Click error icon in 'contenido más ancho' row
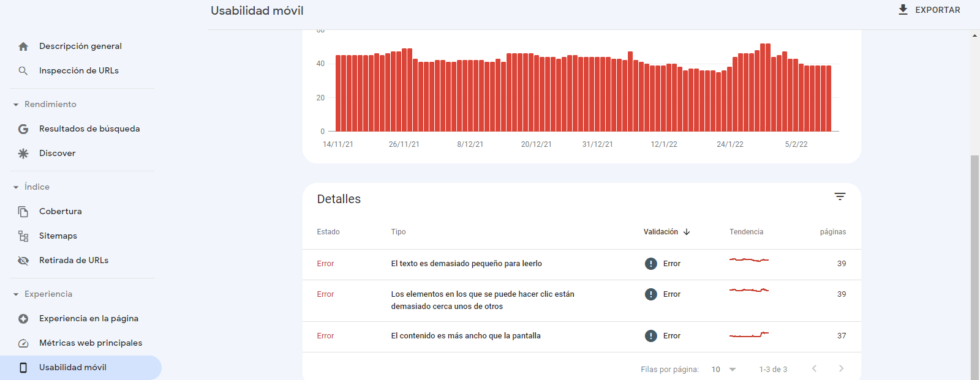 pos(651,336)
